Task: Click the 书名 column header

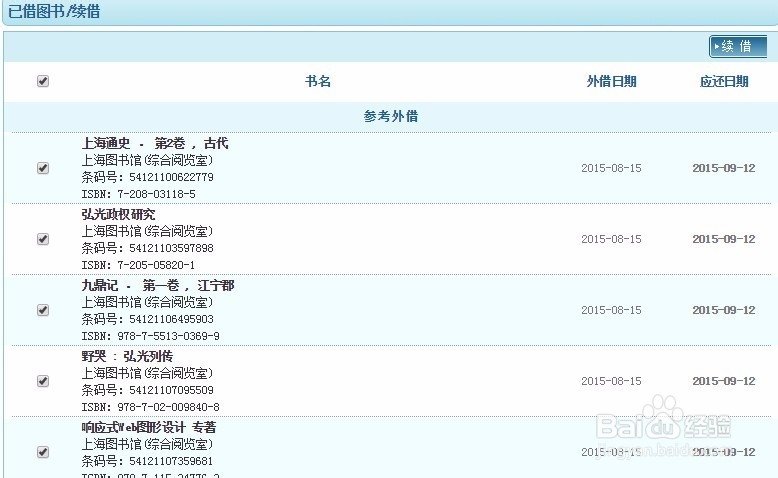Action: [318, 81]
